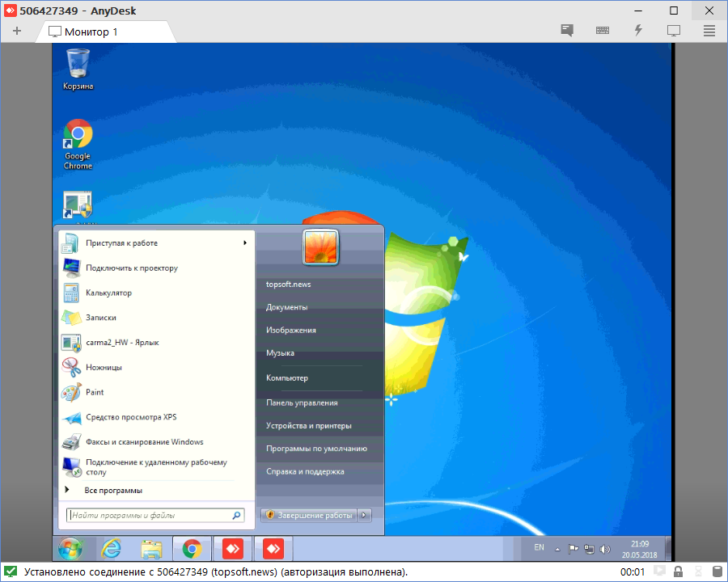Open the AnyDesk hamburger main menu

709,31
